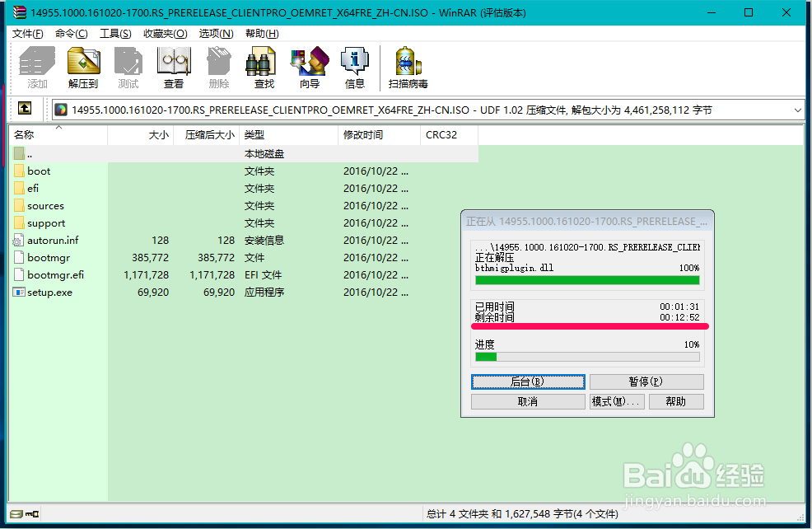Select the bootmgr.efi file icon

pos(19,274)
